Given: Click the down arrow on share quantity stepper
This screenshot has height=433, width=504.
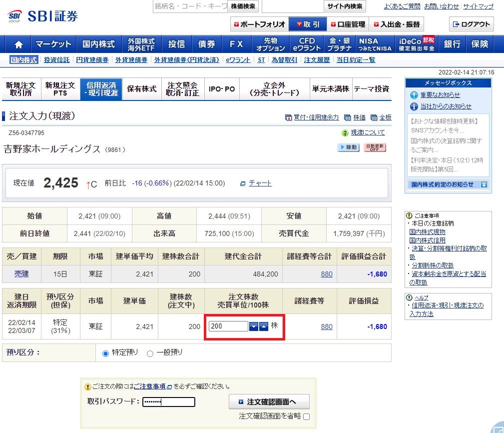Looking at the screenshot, I should 253,326.
